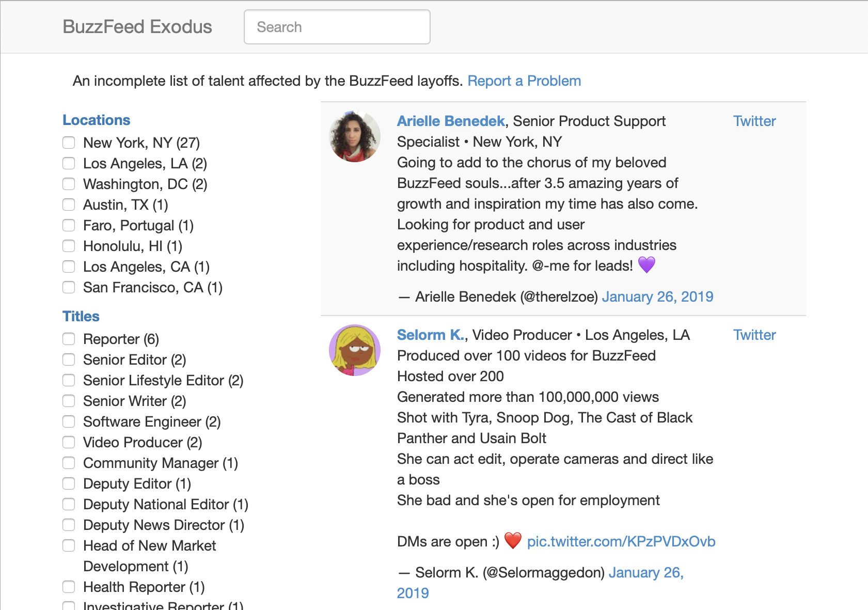Viewport: 868px width, 610px height.
Task: Open the pic.twitter.com/KPzPVDxOvb link
Action: [x=621, y=541]
